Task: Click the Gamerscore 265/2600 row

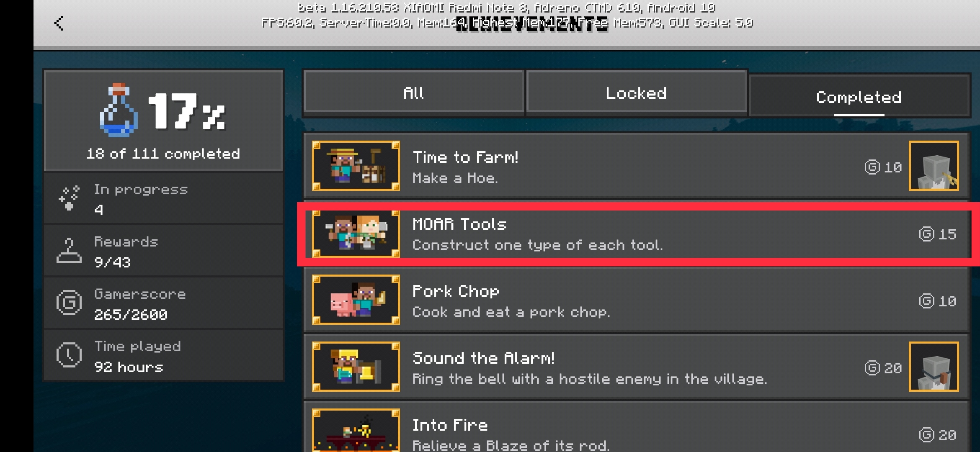Action: [x=163, y=303]
